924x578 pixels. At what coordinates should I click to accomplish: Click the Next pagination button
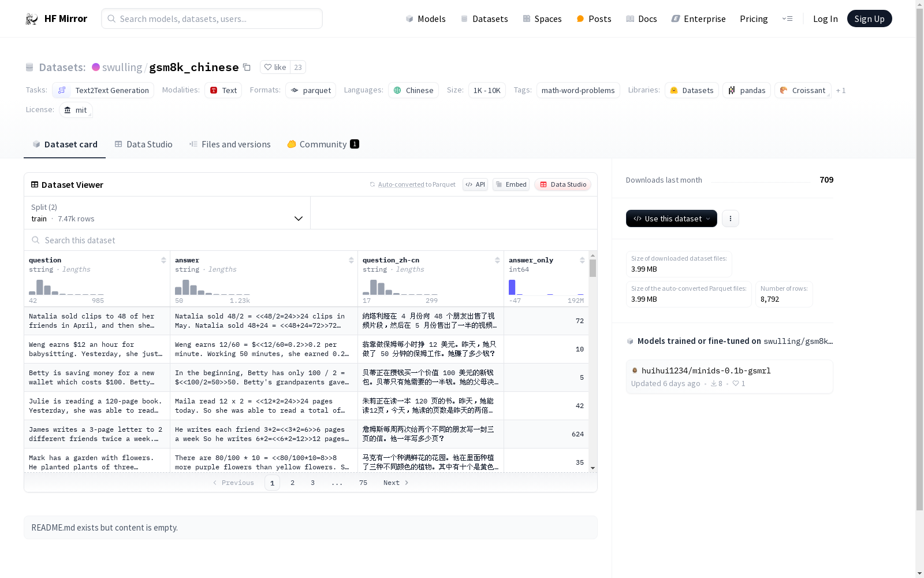coord(396,483)
